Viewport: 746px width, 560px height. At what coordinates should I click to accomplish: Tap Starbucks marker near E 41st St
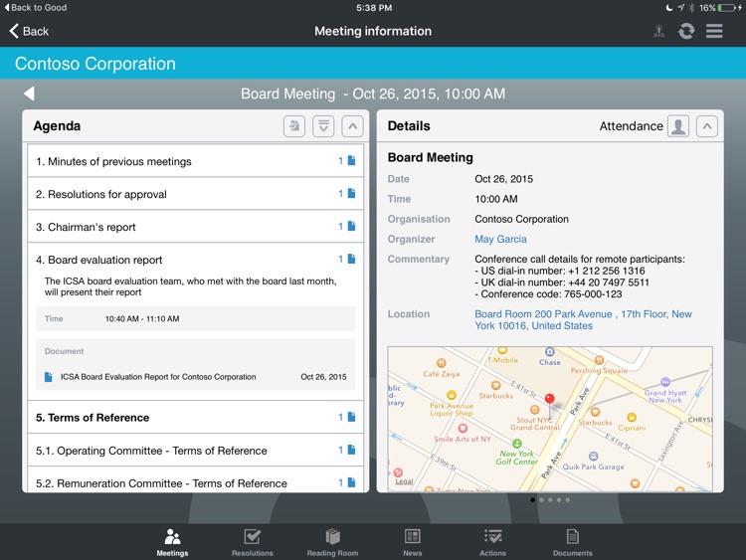click(x=495, y=385)
